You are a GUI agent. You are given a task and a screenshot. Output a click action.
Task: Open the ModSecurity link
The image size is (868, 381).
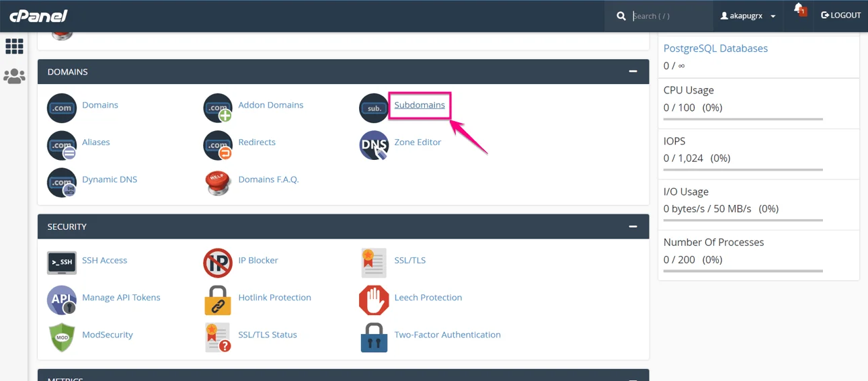(x=108, y=334)
